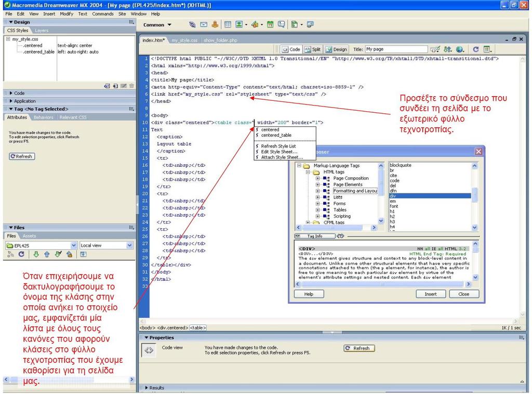The width and height of the screenshot is (532, 394).
Task: Put files to the remote site
Action: [x=47, y=254]
